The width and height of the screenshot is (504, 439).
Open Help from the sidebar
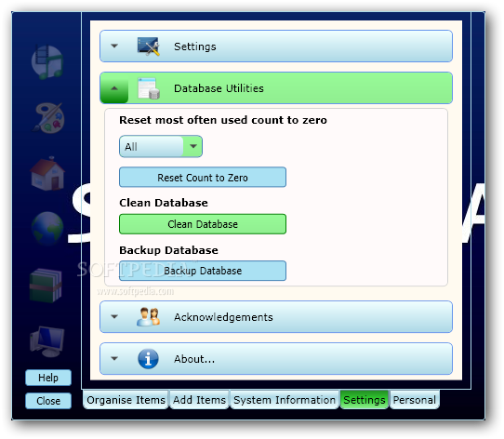[x=48, y=378]
